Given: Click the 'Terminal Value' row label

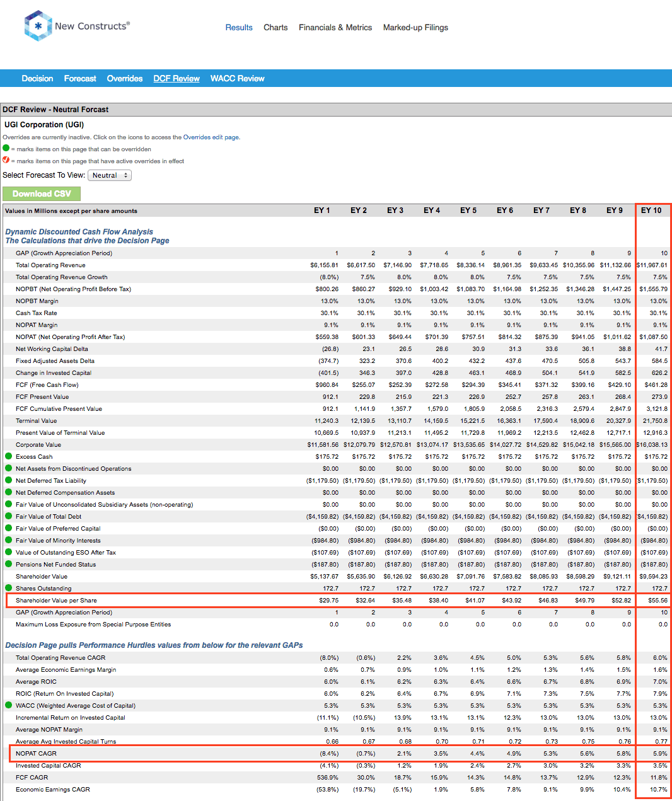Looking at the screenshot, I should coord(37,421).
